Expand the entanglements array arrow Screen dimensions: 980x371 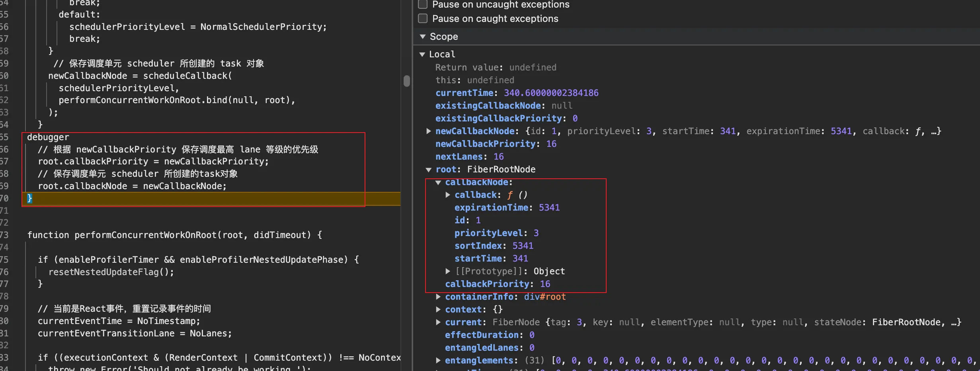(438, 360)
